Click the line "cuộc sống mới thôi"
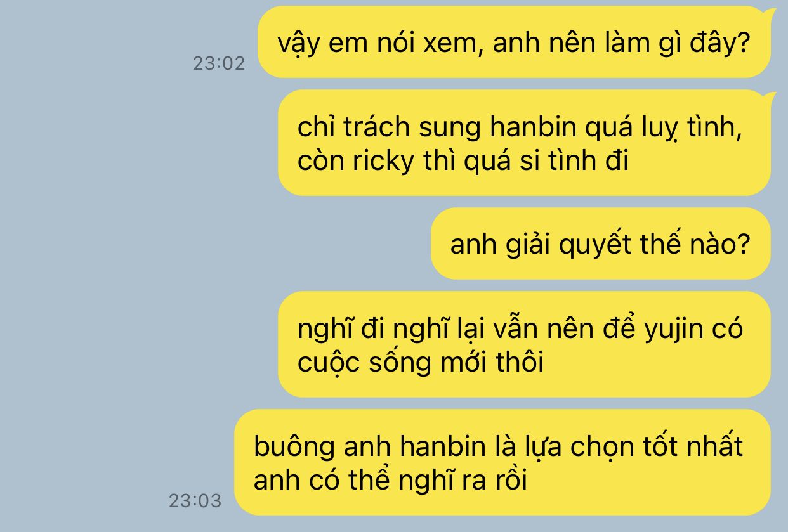Screen dimensions: 788x532 point(421,362)
